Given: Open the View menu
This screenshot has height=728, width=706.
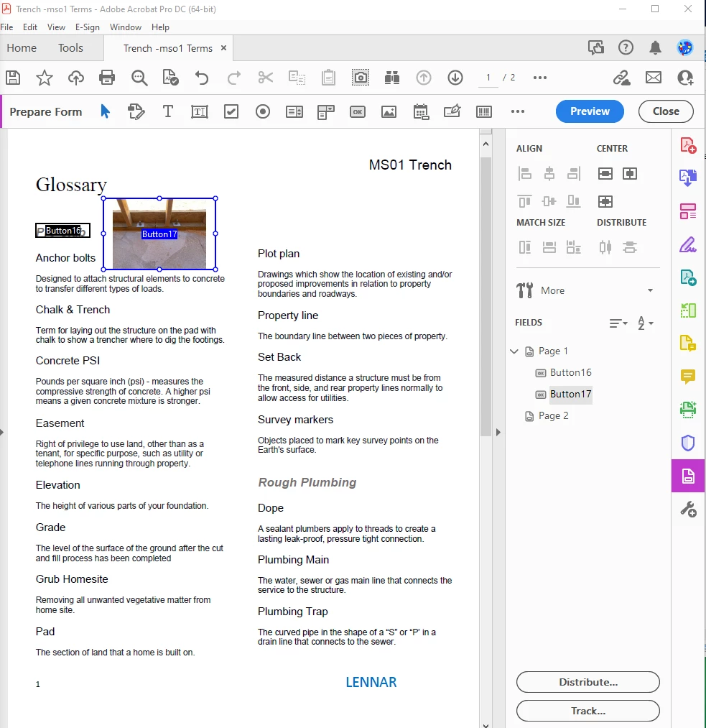Looking at the screenshot, I should pyautogui.click(x=56, y=27).
